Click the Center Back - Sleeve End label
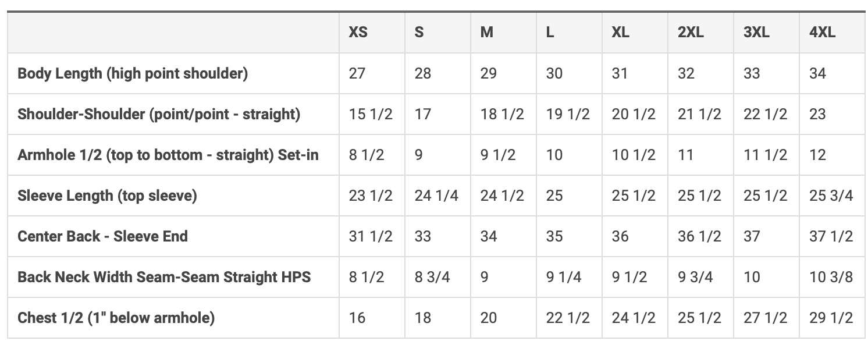868x348 pixels. pyautogui.click(x=102, y=236)
